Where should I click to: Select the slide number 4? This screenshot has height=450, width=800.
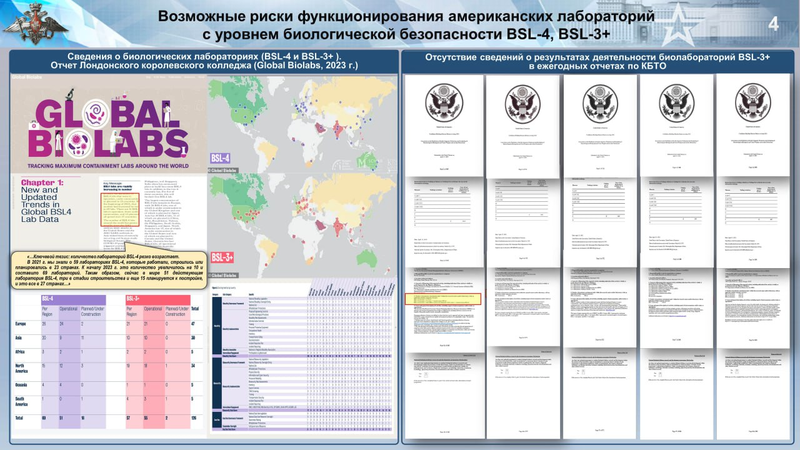[x=774, y=23]
